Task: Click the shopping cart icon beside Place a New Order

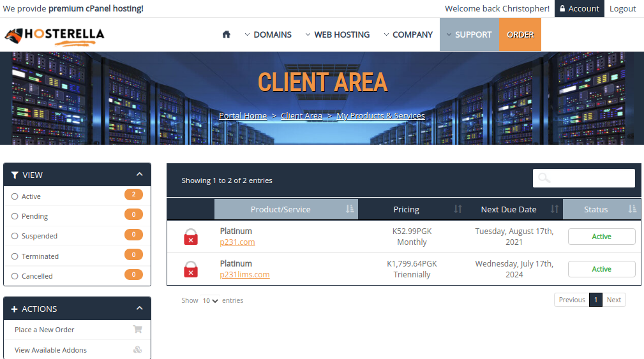Action: coord(137,330)
